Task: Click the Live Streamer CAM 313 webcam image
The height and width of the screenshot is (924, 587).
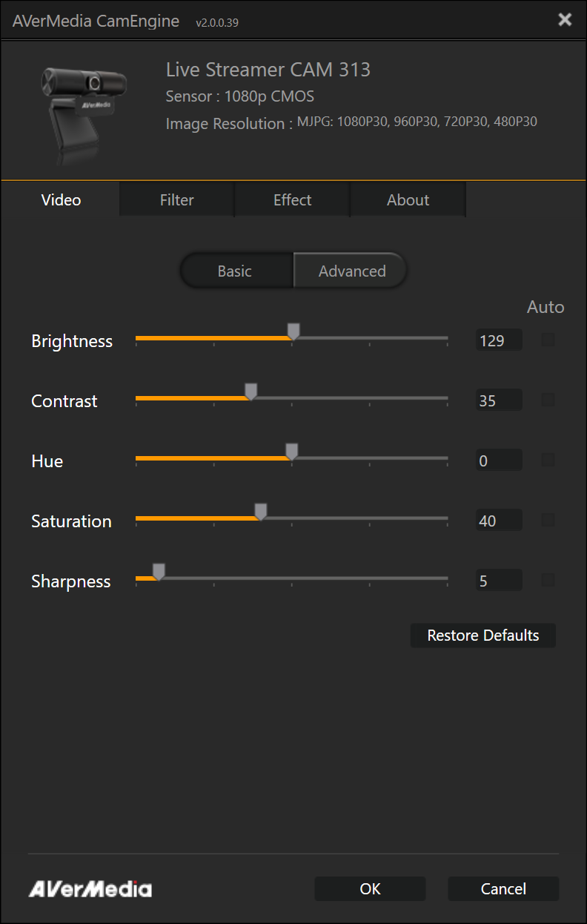Action: tap(84, 113)
